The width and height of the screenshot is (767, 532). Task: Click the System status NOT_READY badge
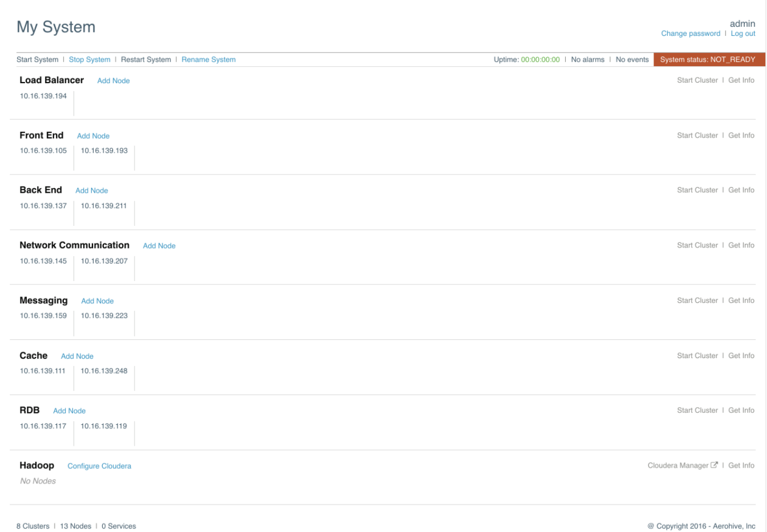coord(707,59)
